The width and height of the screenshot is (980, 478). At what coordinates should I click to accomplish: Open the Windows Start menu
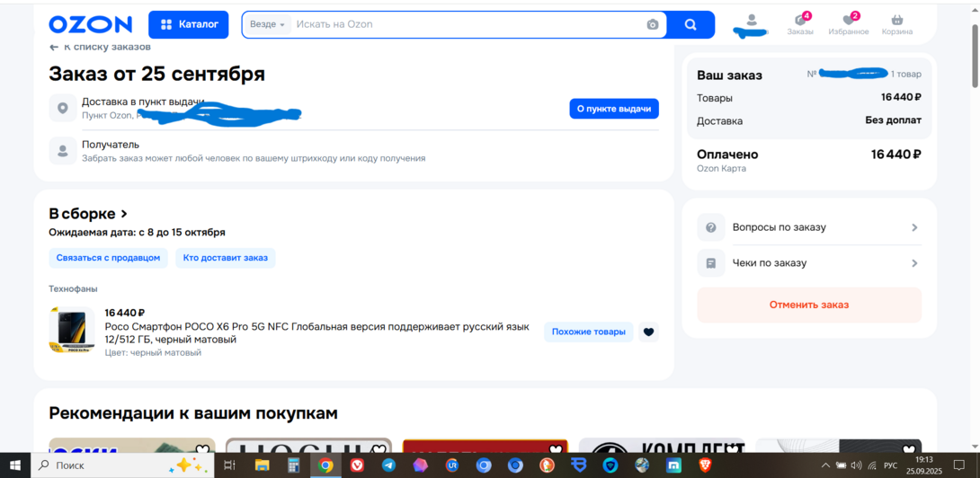point(15,465)
